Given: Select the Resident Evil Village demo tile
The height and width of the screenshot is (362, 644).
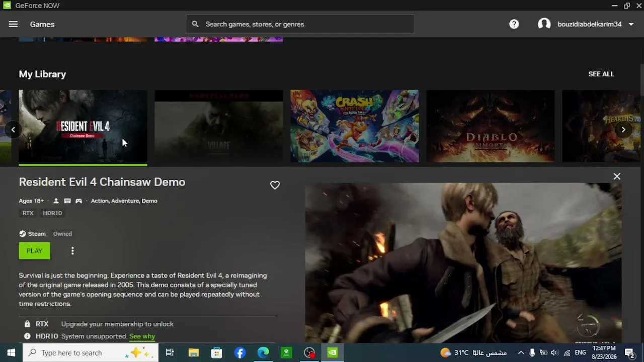Looking at the screenshot, I should (219, 126).
